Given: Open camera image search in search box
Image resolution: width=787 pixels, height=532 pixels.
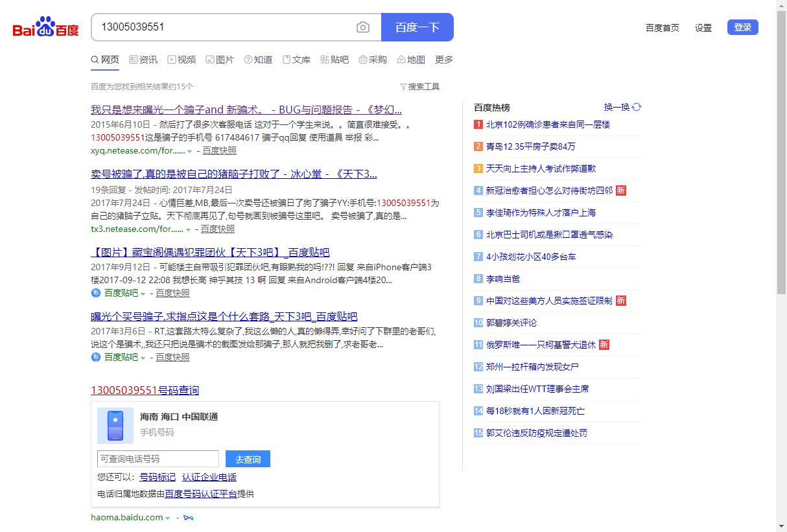Looking at the screenshot, I should tap(363, 27).
